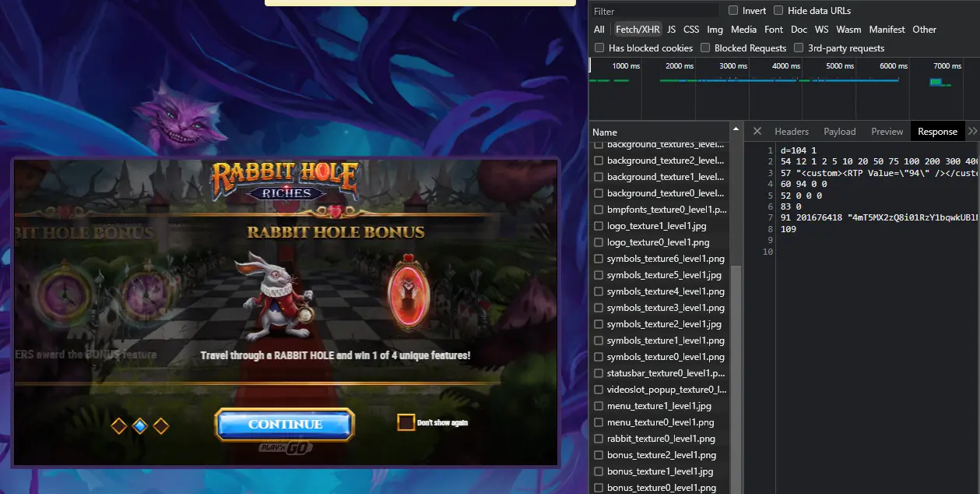Select the highlighted blue diamond page indicator
This screenshot has height=494, width=980.
(140, 425)
